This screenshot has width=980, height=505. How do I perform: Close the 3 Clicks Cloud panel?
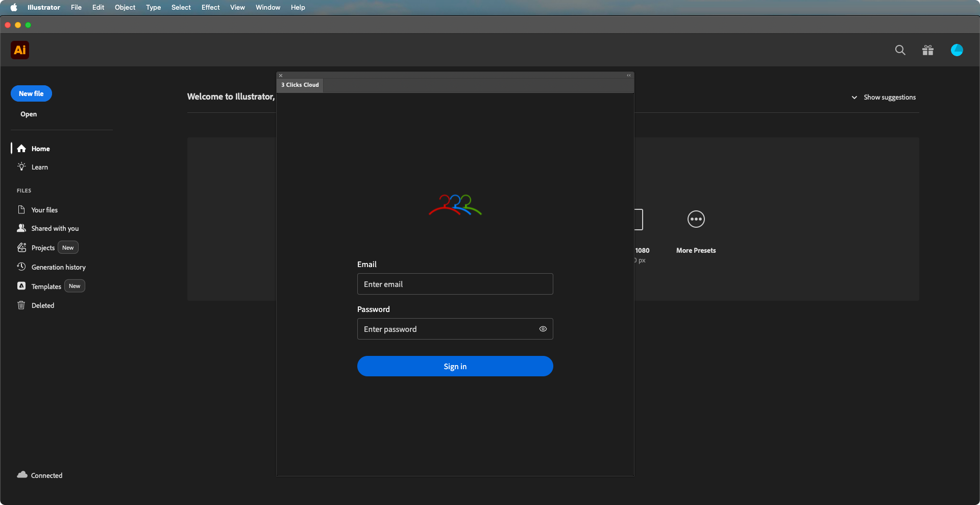tap(281, 76)
